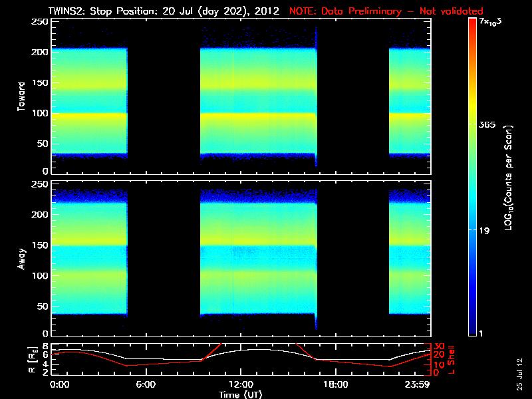Click the 6:00 time axis label
Viewport: 532px width, 399px height.
[146, 384]
